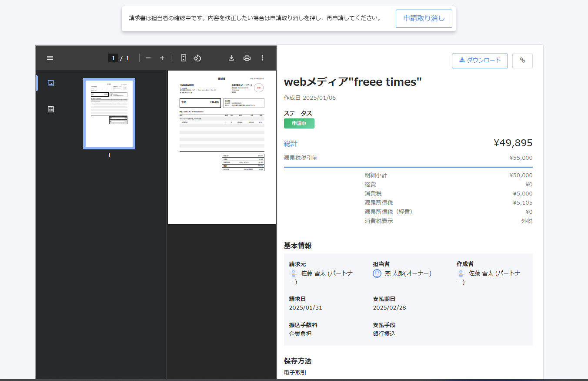The width and height of the screenshot is (588, 381).
Task: Open the PDF viewer sidebar menu
Action: (50, 58)
